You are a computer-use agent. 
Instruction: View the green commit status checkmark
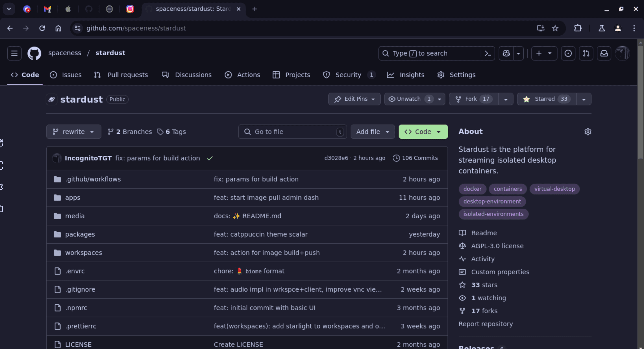click(210, 158)
